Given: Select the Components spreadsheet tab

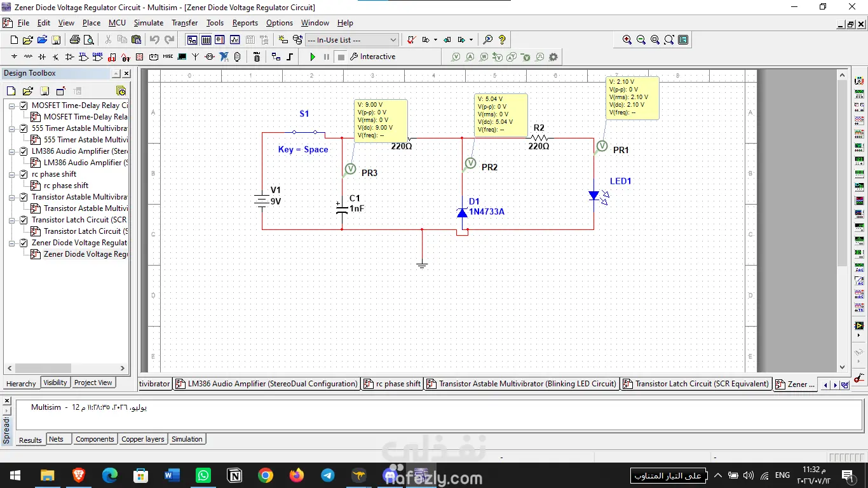Looking at the screenshot, I should coord(95,439).
